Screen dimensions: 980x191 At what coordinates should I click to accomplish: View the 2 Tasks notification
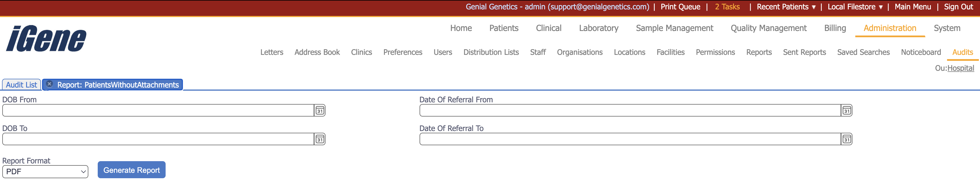click(727, 7)
